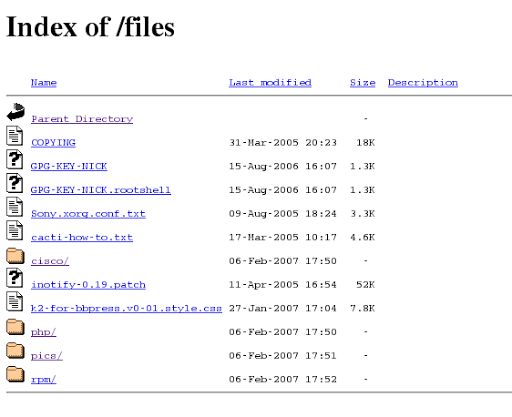
Task: Sort listing by Description column header
Action: click(x=423, y=83)
